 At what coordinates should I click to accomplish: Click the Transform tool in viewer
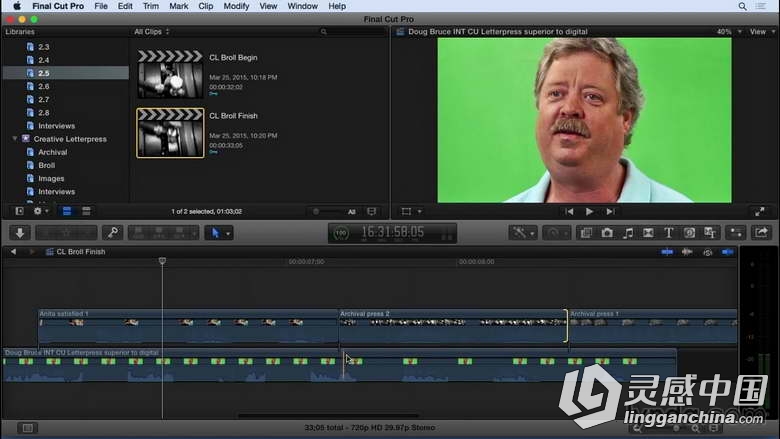pos(406,211)
